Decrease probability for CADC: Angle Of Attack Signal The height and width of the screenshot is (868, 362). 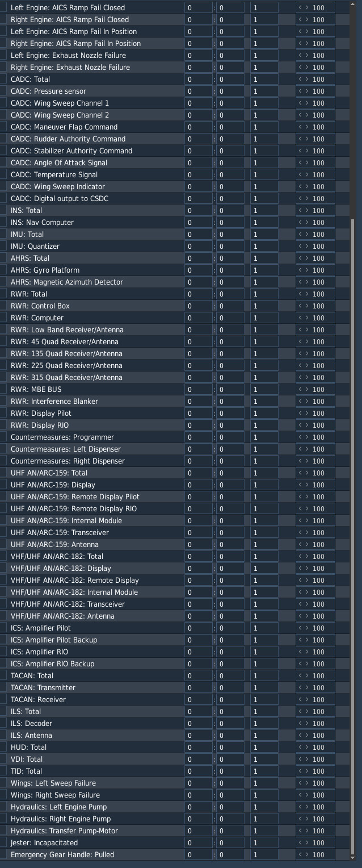point(301,162)
